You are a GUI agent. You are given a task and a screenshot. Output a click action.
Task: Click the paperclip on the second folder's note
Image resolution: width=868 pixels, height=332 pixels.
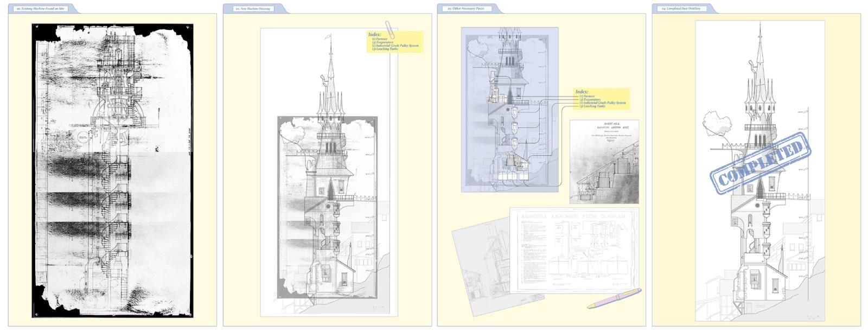(390, 28)
